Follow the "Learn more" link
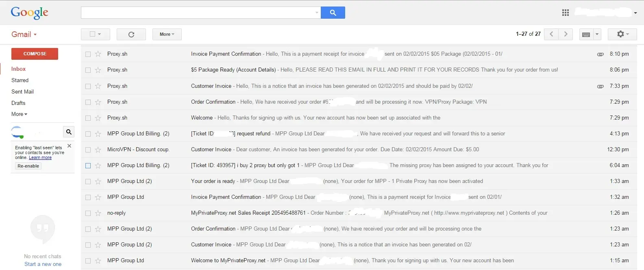The width and height of the screenshot is (644, 270). (x=40, y=158)
